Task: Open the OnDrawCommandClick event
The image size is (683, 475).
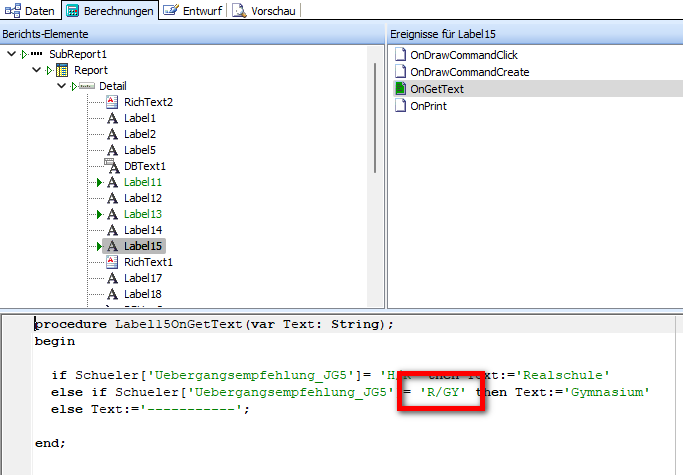Action: point(463,55)
